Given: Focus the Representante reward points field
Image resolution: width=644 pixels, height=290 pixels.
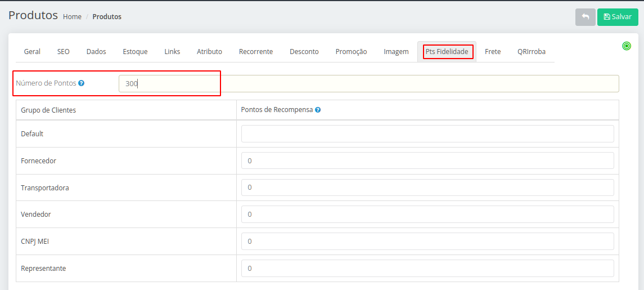Looking at the screenshot, I should coord(427,269).
